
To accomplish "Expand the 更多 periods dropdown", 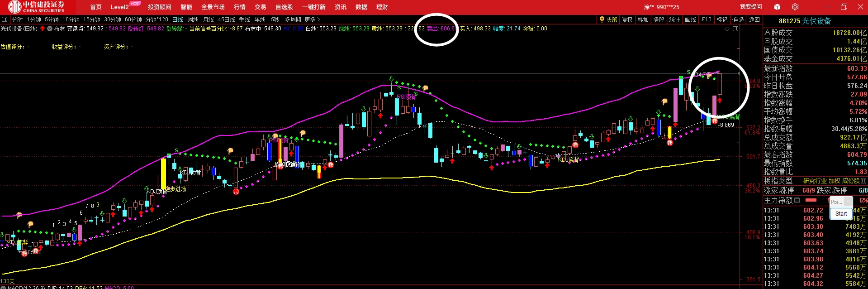I will point(312,19).
